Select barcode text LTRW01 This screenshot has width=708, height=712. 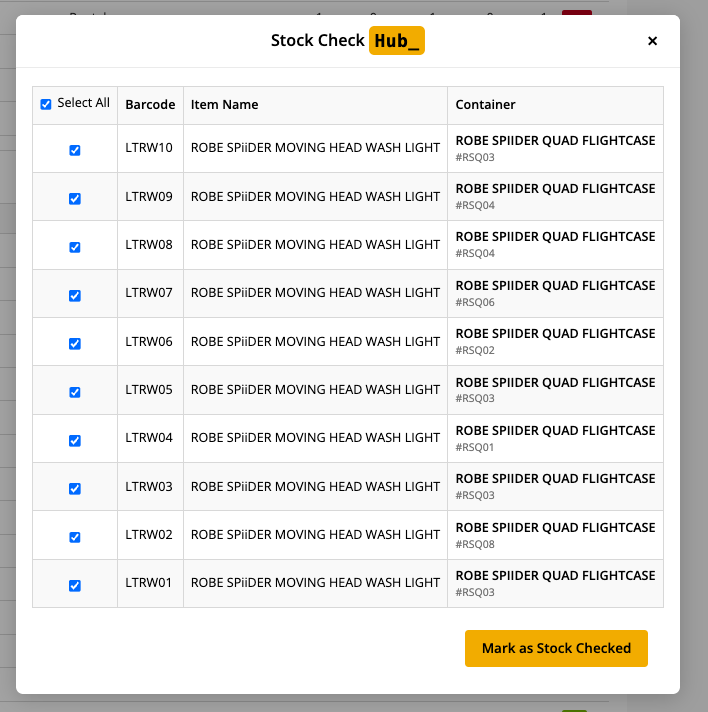click(149, 583)
